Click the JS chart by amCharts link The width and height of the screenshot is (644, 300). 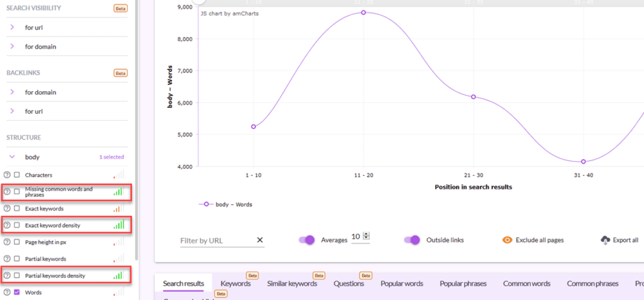[230, 14]
